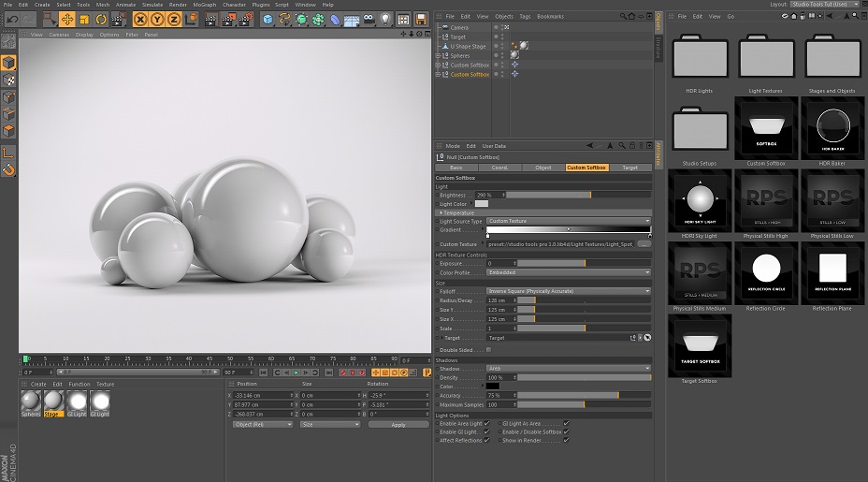Open the Size mode dropdown
868x482 pixels.
(x=330, y=424)
